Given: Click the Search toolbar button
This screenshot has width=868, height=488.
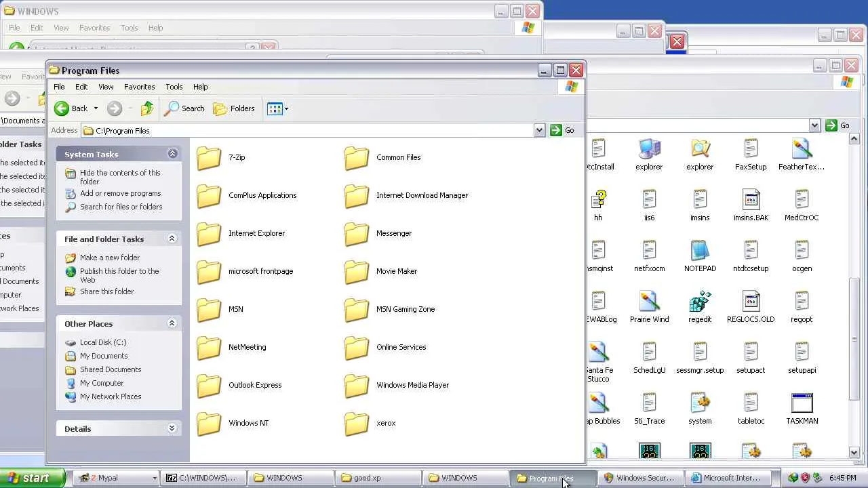Looking at the screenshot, I should (x=184, y=108).
